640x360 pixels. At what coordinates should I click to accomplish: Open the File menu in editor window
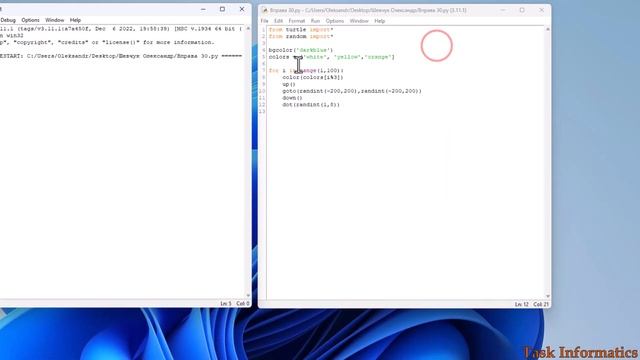click(264, 21)
